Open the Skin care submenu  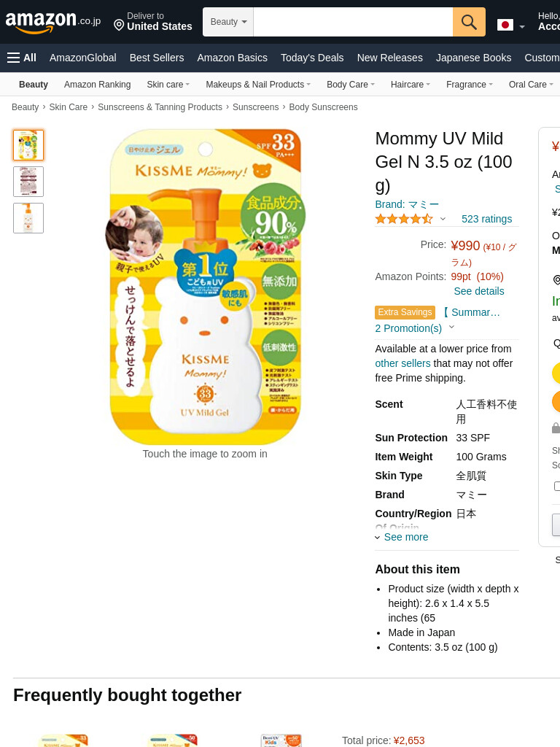pyautogui.click(x=168, y=85)
